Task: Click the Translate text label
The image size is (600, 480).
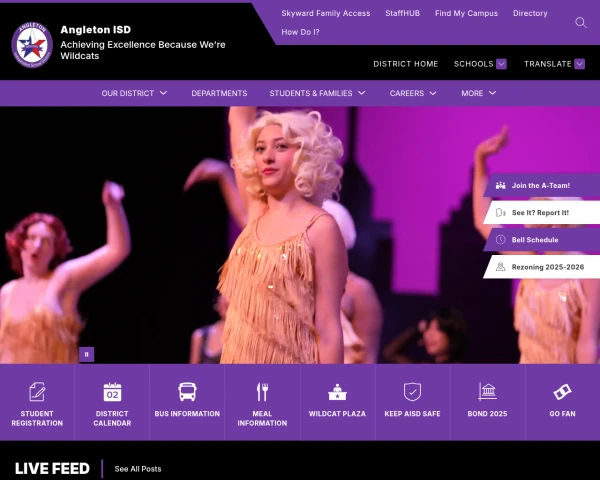Action: [548, 64]
